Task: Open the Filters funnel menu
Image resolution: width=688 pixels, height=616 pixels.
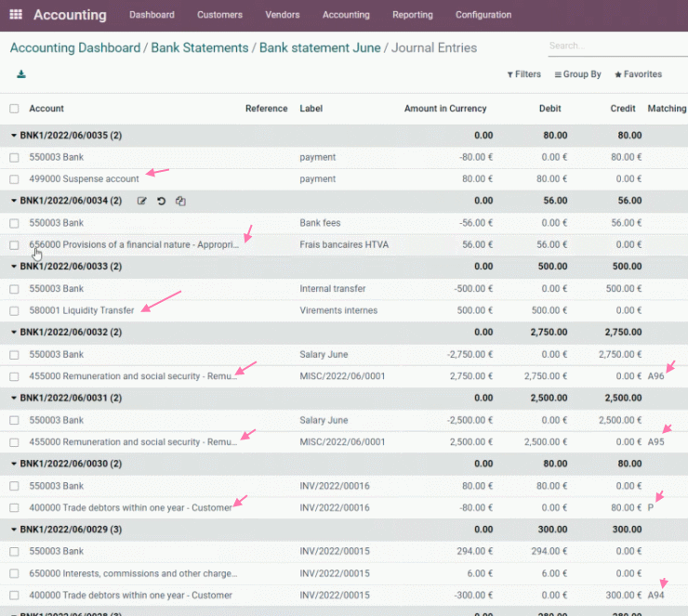Action: pyautogui.click(x=523, y=74)
